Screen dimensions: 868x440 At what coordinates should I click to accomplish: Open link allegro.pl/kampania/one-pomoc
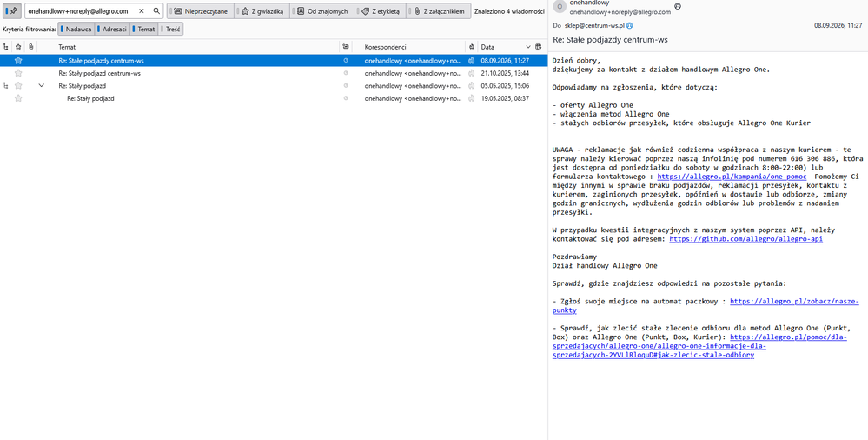(732, 177)
